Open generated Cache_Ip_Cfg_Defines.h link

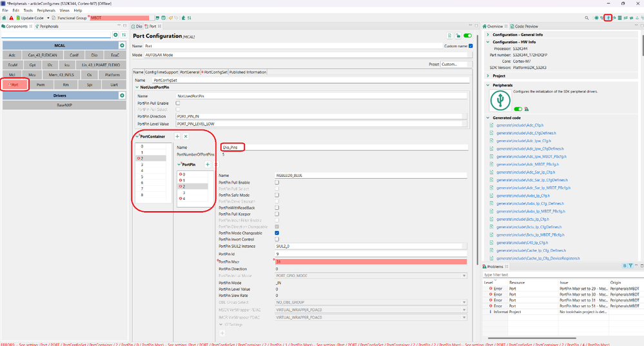pyautogui.click(x=531, y=250)
